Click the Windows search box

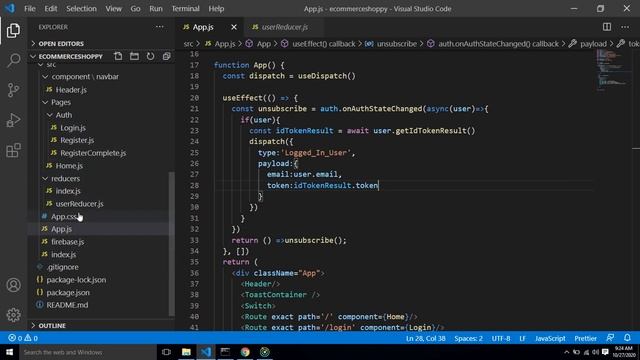click(87, 352)
